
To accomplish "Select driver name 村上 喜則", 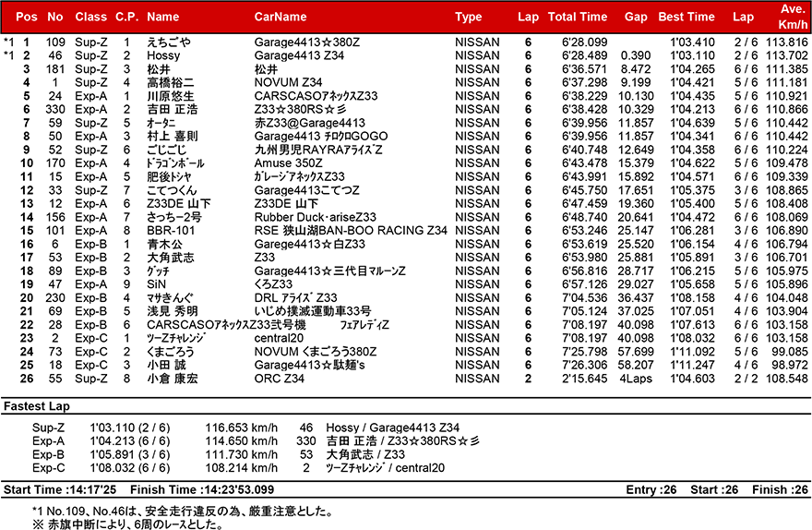I will pos(172,137).
